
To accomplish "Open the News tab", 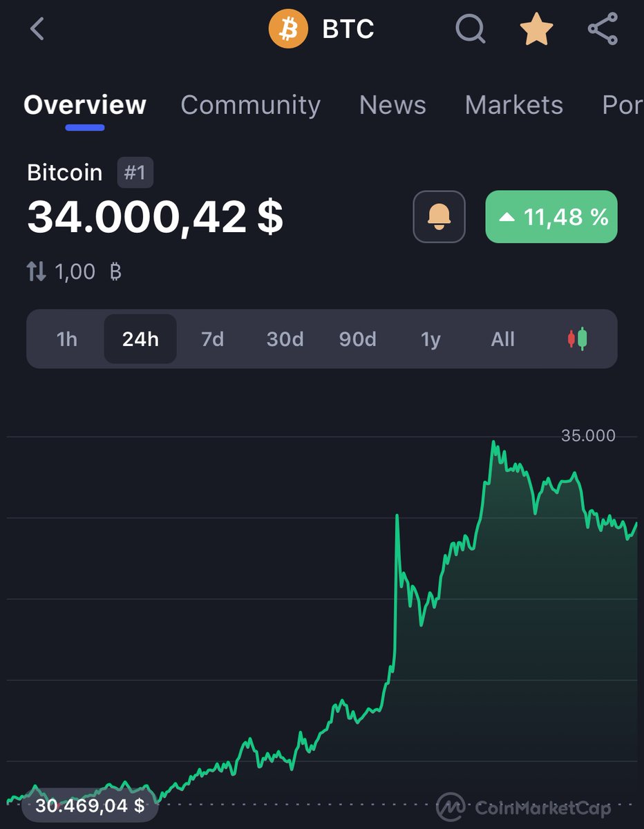I will pyautogui.click(x=392, y=105).
